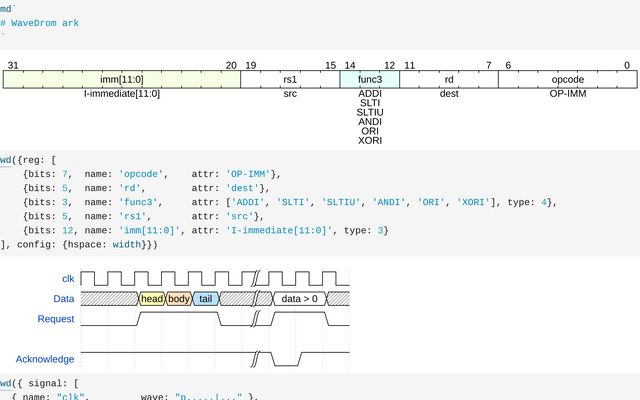640x400 pixels.
Task: Click the '# WaveDrom ark' markdown heading text
Action: pyautogui.click(x=40, y=23)
